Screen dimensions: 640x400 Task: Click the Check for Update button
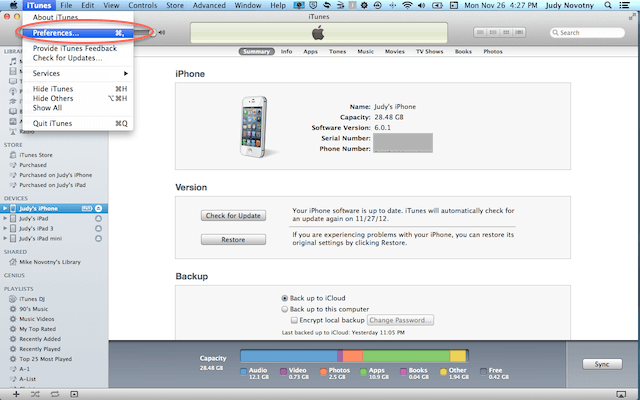click(233, 216)
